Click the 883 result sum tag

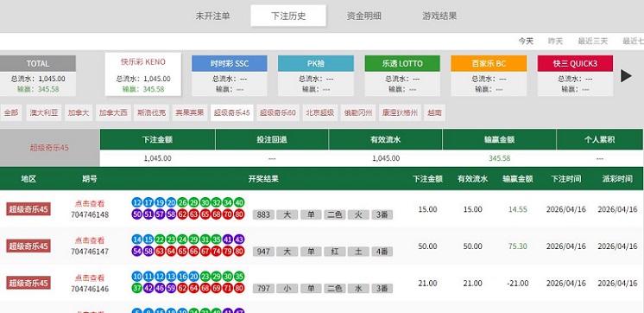pos(263,214)
